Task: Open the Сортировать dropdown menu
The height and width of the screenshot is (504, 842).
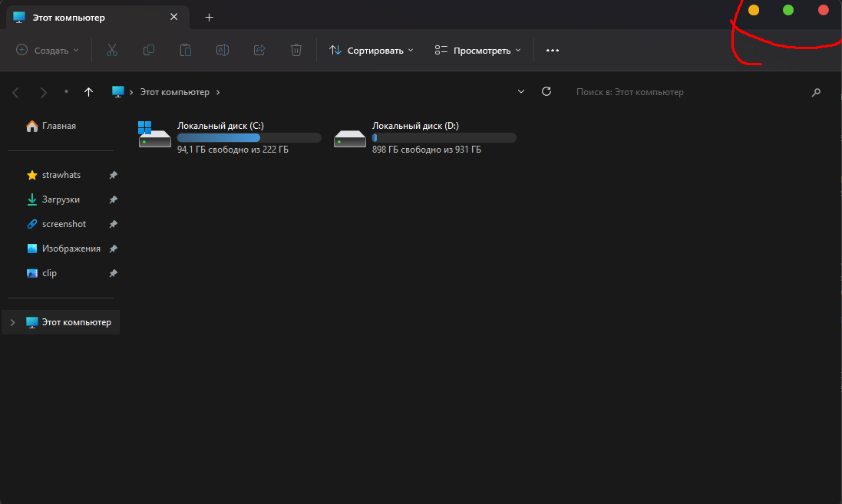Action: pyautogui.click(x=371, y=50)
